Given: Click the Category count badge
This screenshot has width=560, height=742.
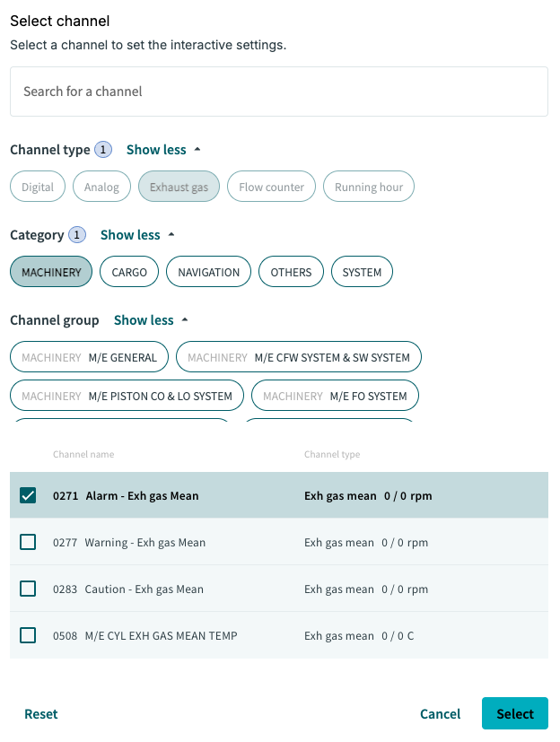Looking at the screenshot, I should pyautogui.click(x=77, y=235).
